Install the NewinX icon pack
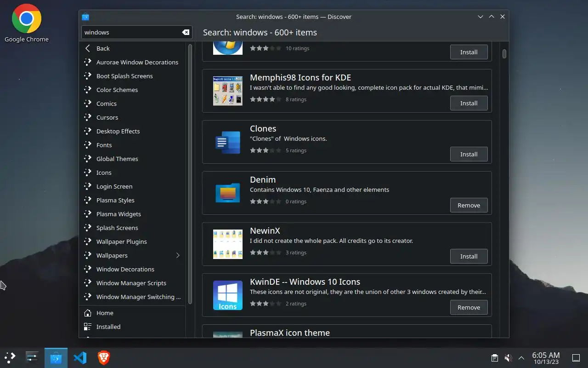The image size is (588, 368). (469, 256)
